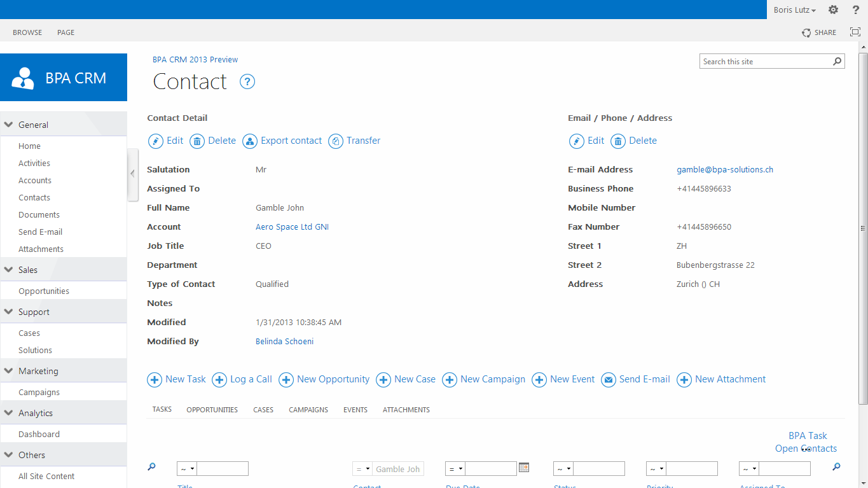The image size is (868, 488).
Task: Switch to the ATTACHMENTS tab
Action: tap(406, 410)
